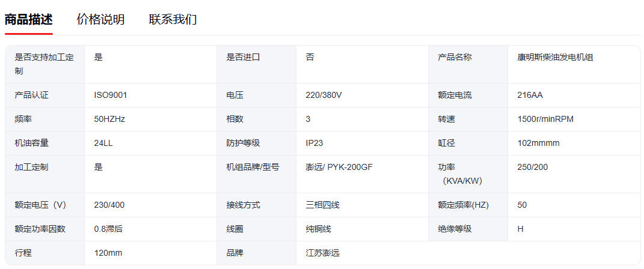Select the ISO9001 certification value

[111, 95]
